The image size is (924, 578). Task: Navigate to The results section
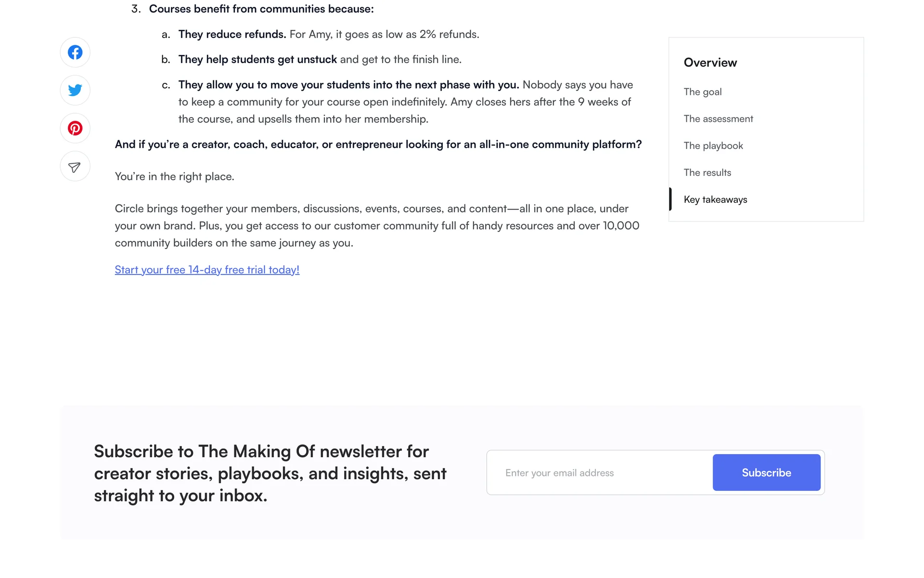point(707,173)
